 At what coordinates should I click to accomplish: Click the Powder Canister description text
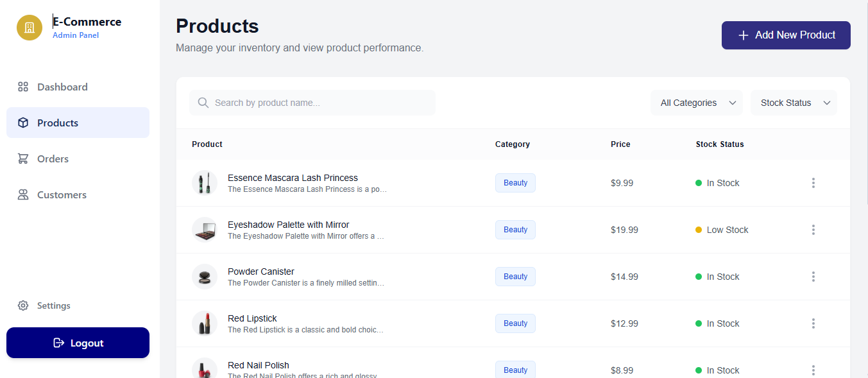coord(306,283)
